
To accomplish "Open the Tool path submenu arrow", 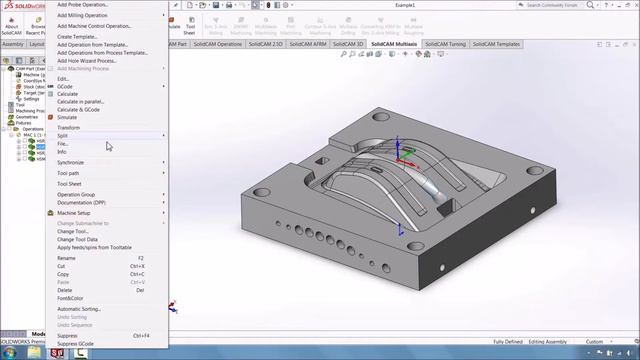I will coord(164,173).
